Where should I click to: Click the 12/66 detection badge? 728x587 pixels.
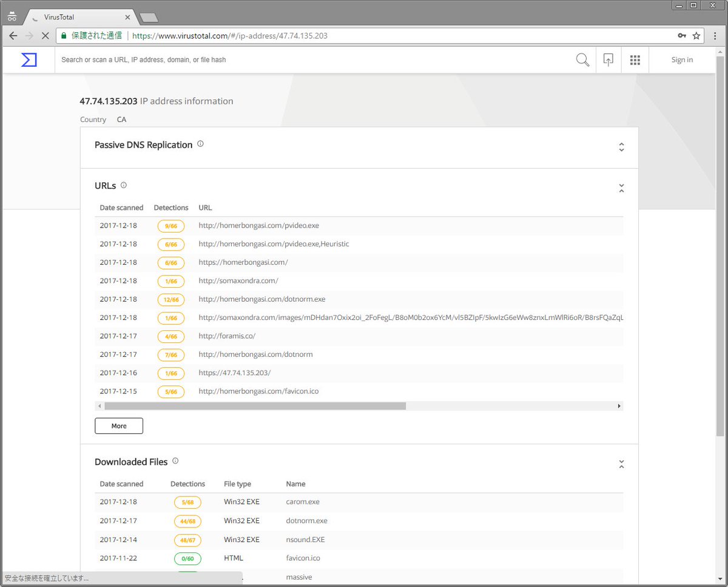171,299
